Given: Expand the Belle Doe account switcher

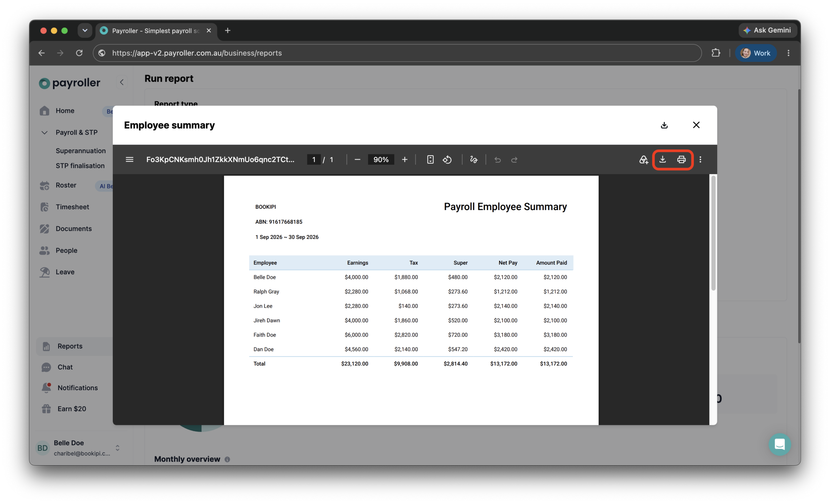Looking at the screenshot, I should (118, 448).
